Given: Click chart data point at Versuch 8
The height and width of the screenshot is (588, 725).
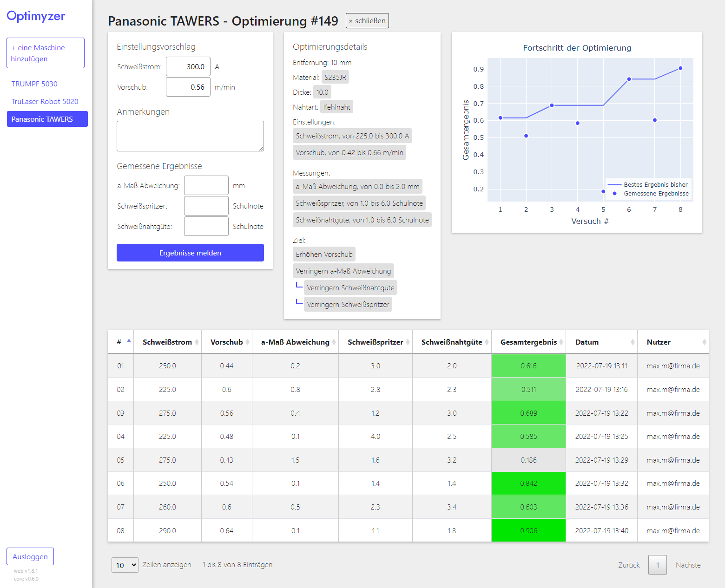Looking at the screenshot, I should (x=680, y=68).
